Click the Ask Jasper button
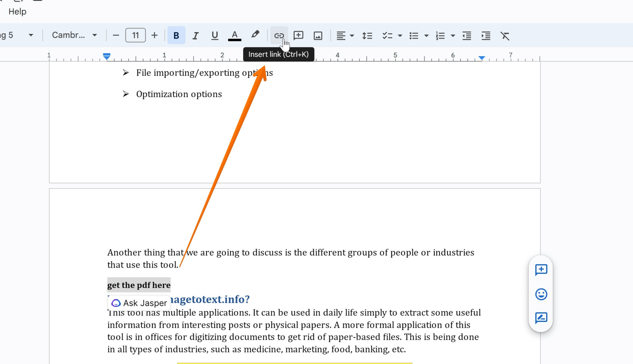This screenshot has width=633, height=364. click(139, 303)
